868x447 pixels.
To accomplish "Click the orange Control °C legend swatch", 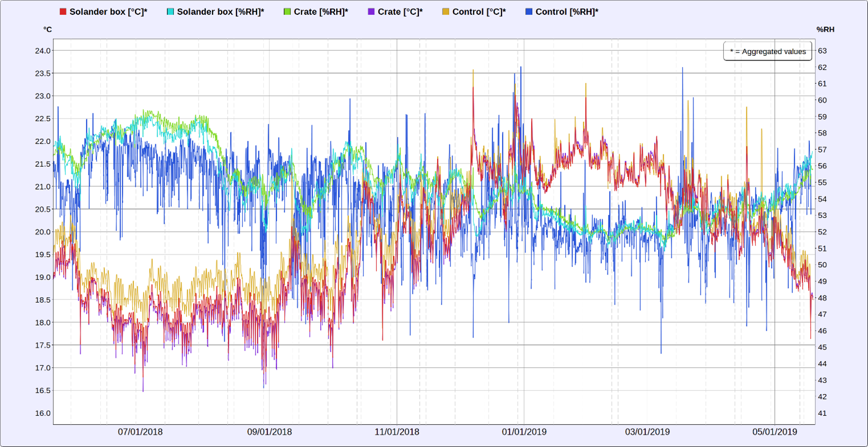I will pyautogui.click(x=446, y=12).
